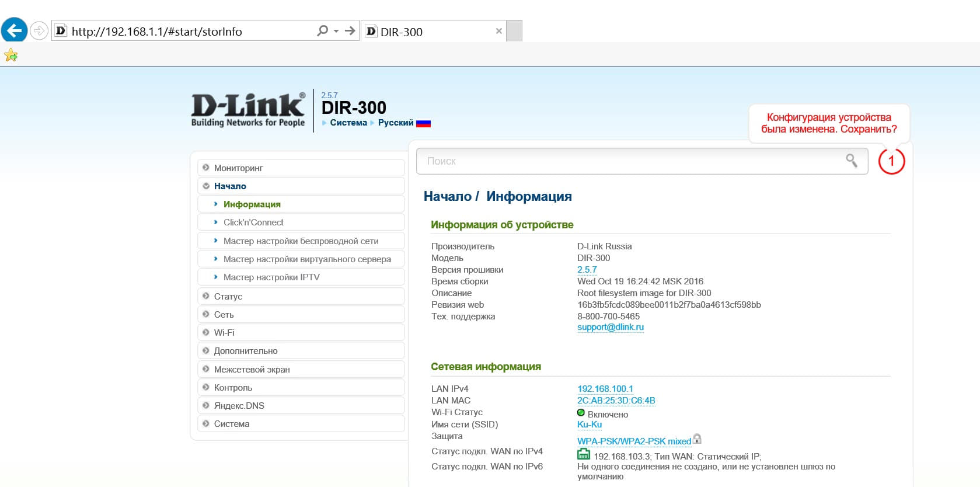Click the support@dlink.ru email link
Image resolution: width=980 pixels, height=487 pixels.
(610, 327)
